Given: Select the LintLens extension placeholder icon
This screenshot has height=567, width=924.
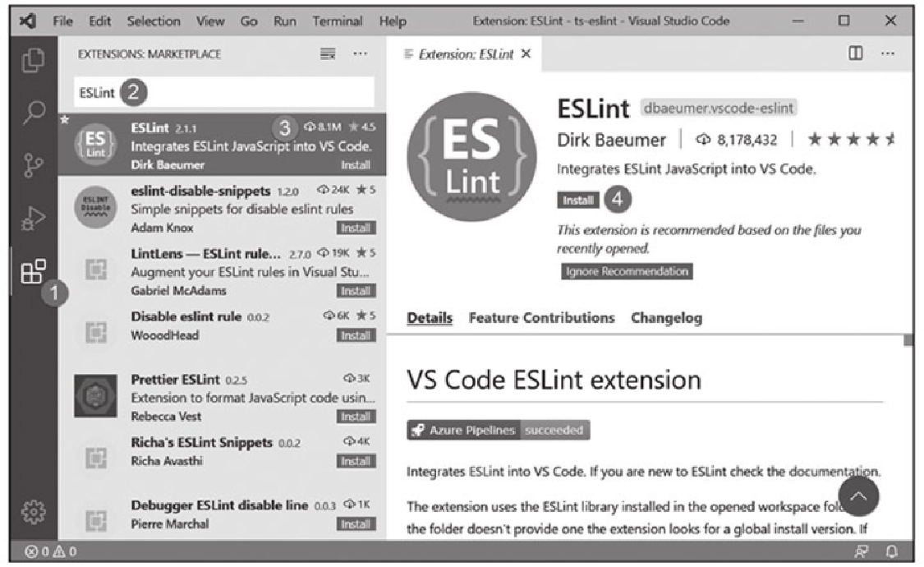Looking at the screenshot, I should [x=95, y=270].
